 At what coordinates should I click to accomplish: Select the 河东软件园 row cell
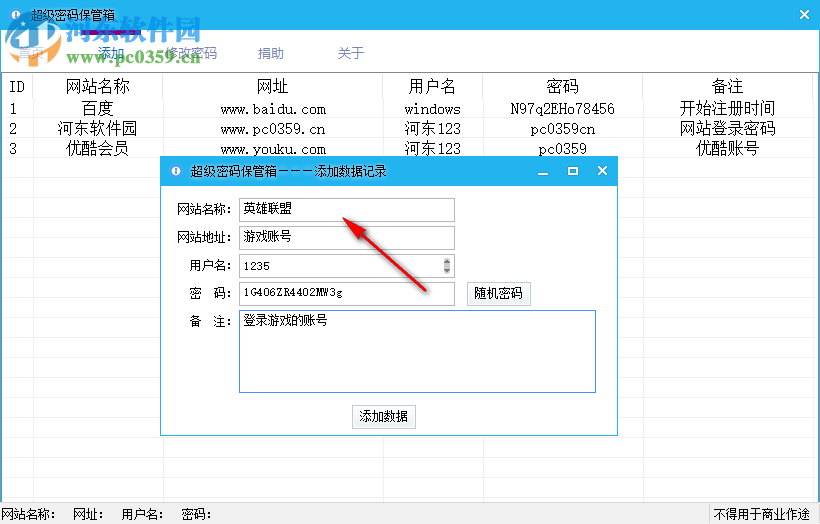98,129
